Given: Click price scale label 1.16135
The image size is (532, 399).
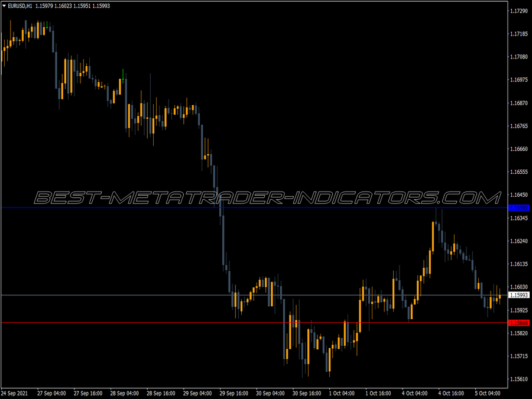Looking at the screenshot, I should pyautogui.click(x=519, y=264).
